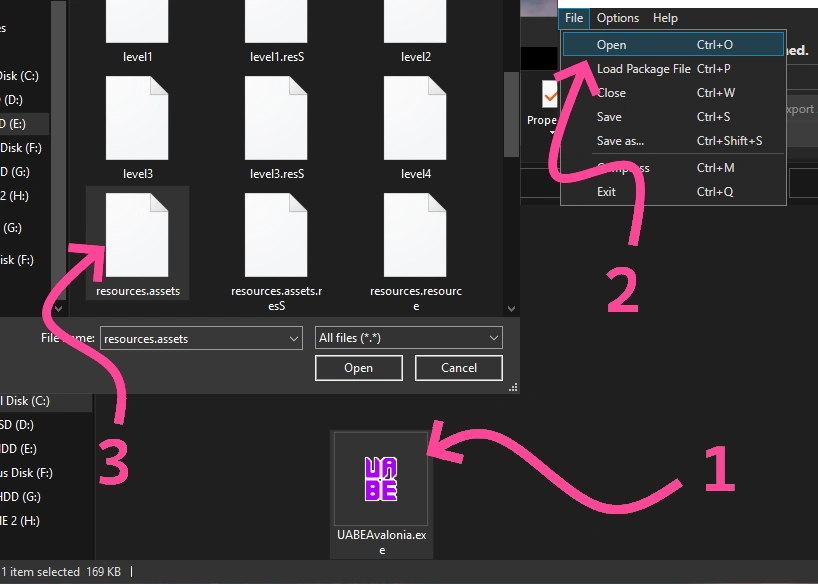Click the down scroll arrow in the file list
Image resolution: width=818 pixels, height=584 pixels.
click(511, 307)
